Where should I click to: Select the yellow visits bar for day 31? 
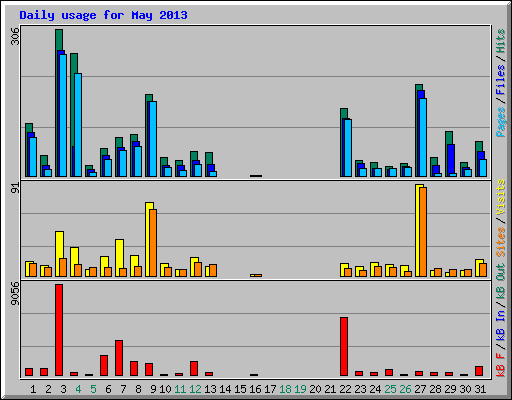click(x=477, y=268)
